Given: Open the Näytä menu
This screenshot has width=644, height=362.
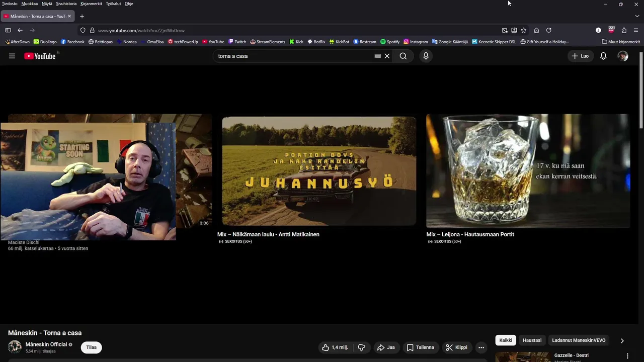Looking at the screenshot, I should click(x=47, y=4).
